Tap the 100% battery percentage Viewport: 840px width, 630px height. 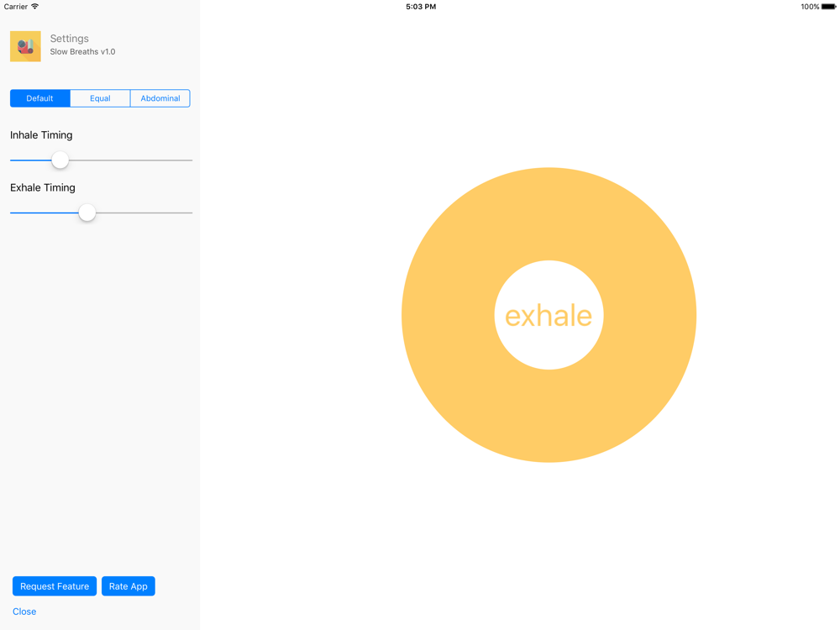(x=810, y=7)
